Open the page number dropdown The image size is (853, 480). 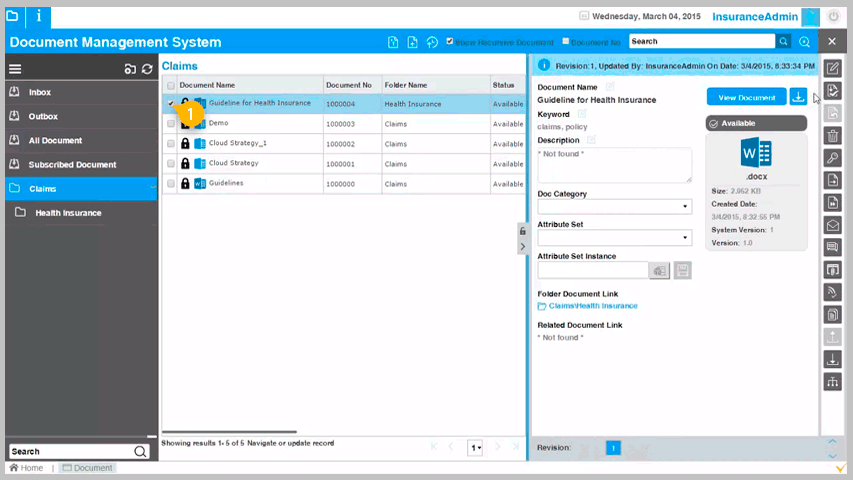coord(475,447)
